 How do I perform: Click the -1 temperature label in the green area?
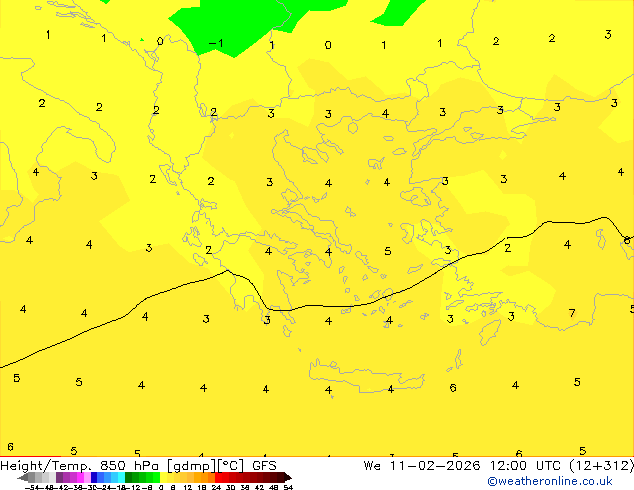[x=216, y=43]
